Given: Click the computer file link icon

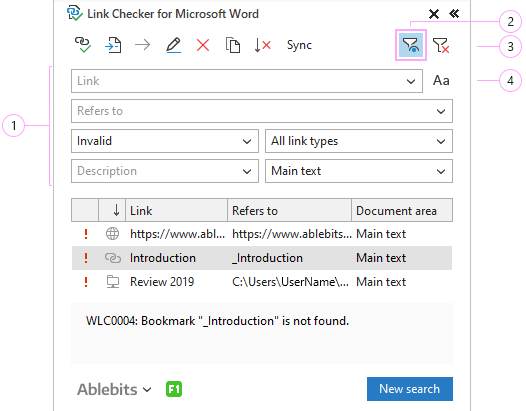Looking at the screenshot, I should (x=113, y=282).
